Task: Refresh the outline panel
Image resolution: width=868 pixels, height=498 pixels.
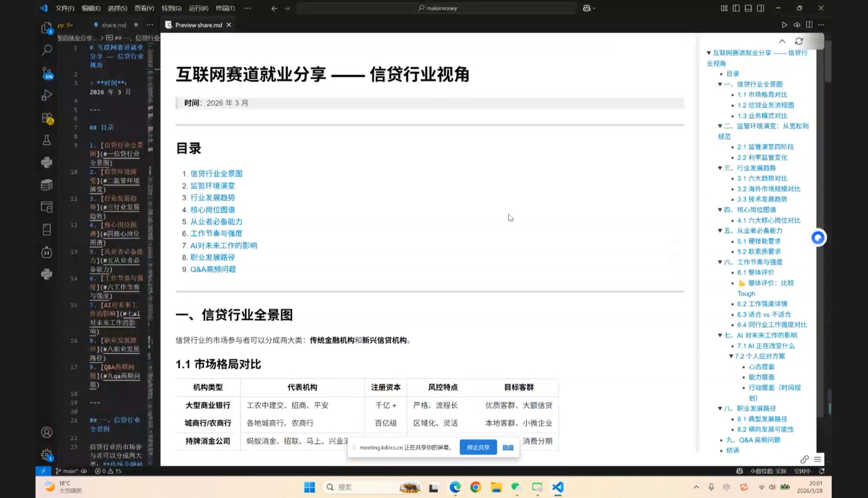Action: [x=798, y=41]
